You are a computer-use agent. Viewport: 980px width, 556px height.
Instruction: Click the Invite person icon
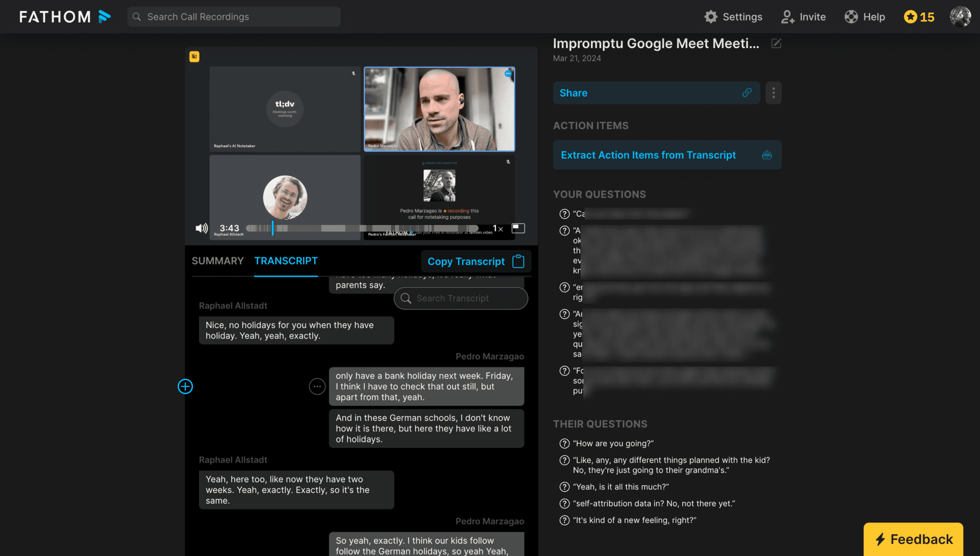[x=787, y=17]
